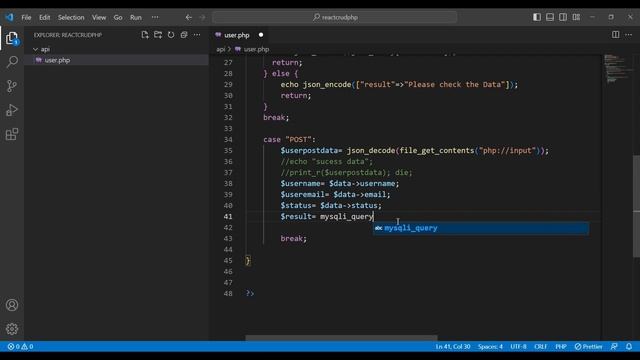The height and width of the screenshot is (360, 640).
Task: Click the case "POST": line of code
Action: 289,140
